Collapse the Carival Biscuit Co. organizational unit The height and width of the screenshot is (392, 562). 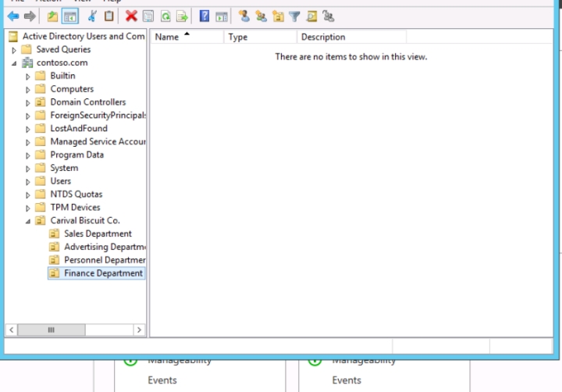pyautogui.click(x=29, y=221)
